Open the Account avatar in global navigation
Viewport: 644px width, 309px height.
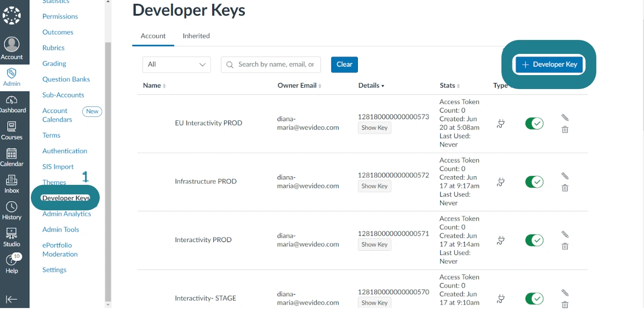pos(12,44)
